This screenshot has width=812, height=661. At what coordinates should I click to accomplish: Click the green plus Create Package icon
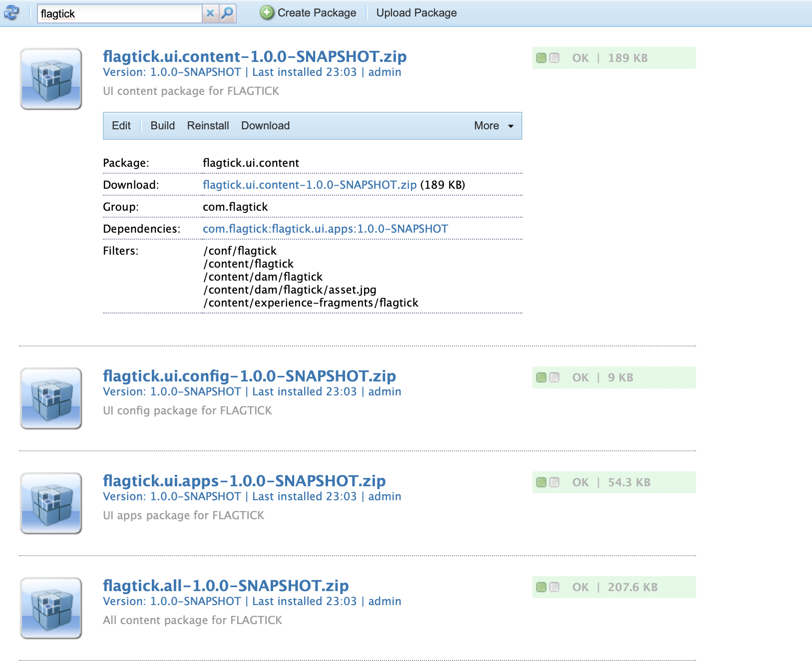267,13
